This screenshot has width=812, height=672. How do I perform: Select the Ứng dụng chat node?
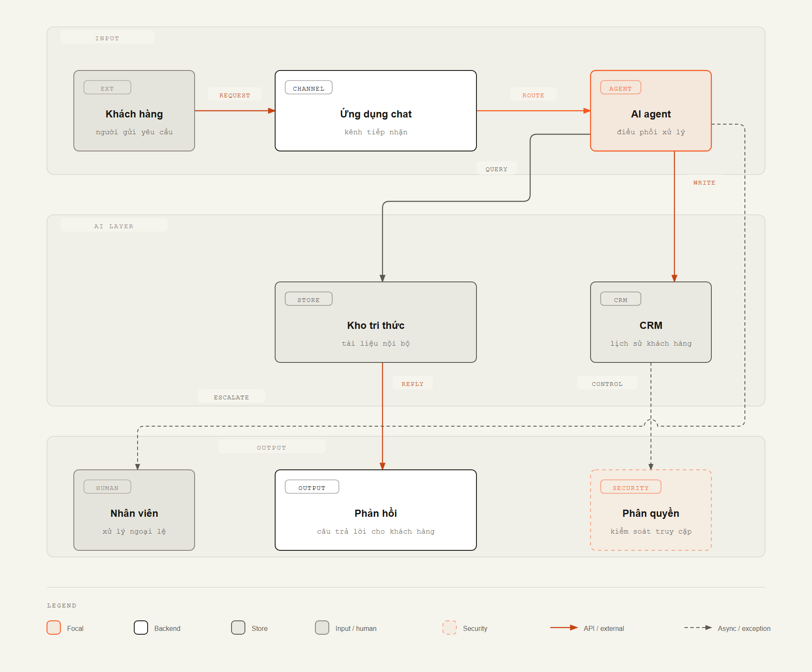click(x=376, y=111)
